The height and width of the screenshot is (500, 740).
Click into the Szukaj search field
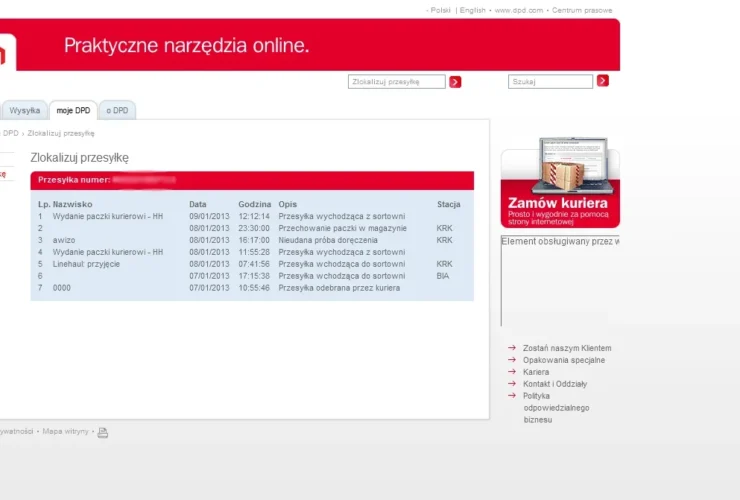click(x=550, y=82)
